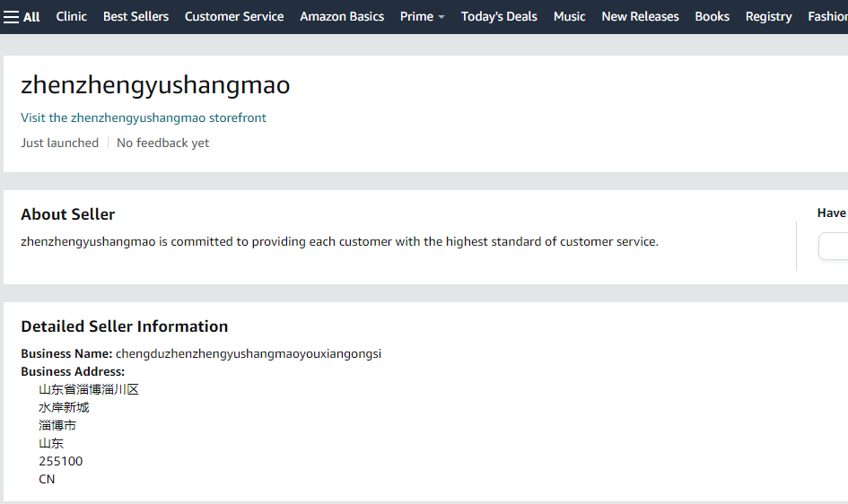Select Amazon Basics in the navigation bar

pyautogui.click(x=342, y=16)
